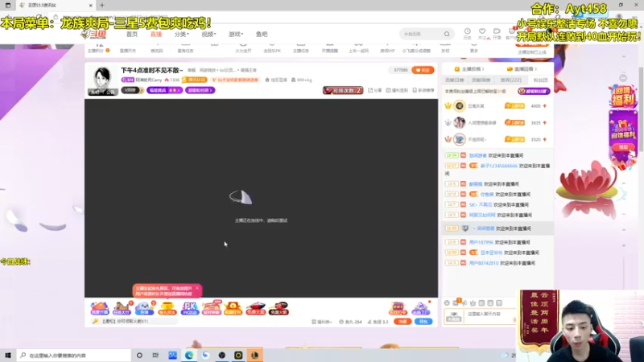Click the 粉丝打卡 icon near gift bar

[x=397, y=308]
